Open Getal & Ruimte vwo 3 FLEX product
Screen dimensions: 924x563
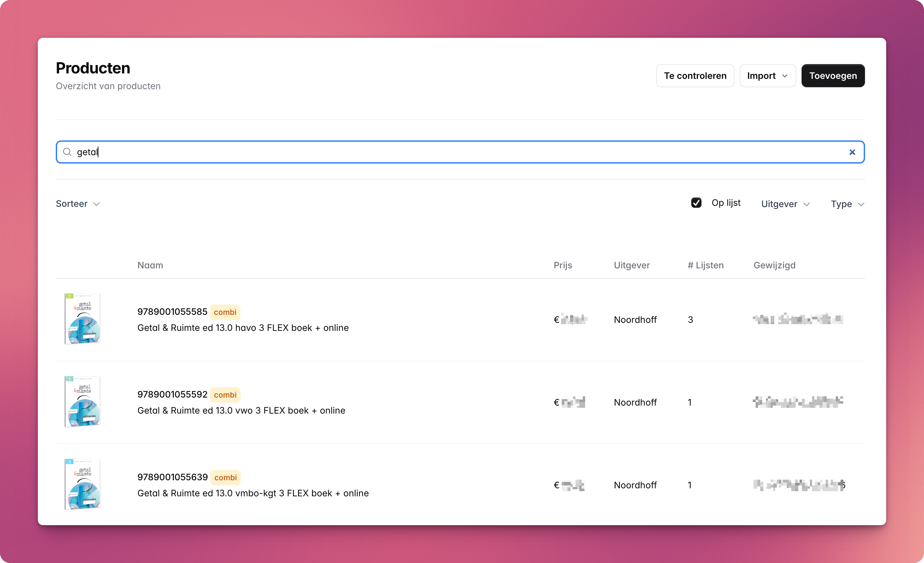241,410
